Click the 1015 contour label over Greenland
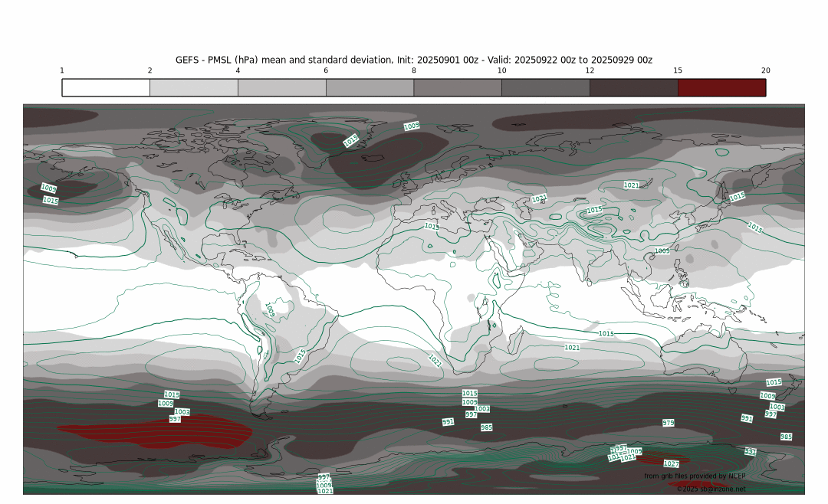 coord(350,141)
